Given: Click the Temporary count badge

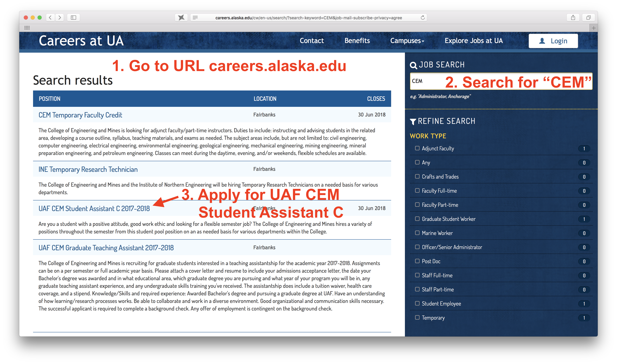Looking at the screenshot, I should click(584, 318).
